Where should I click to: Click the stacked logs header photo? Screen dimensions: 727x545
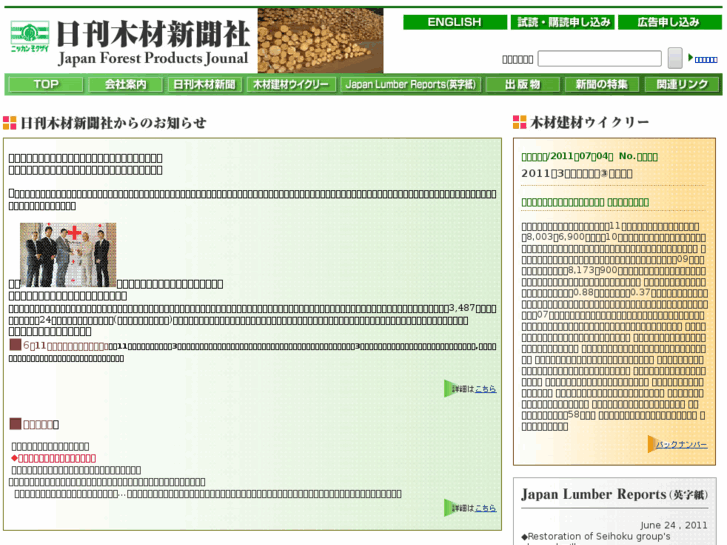coord(320,40)
